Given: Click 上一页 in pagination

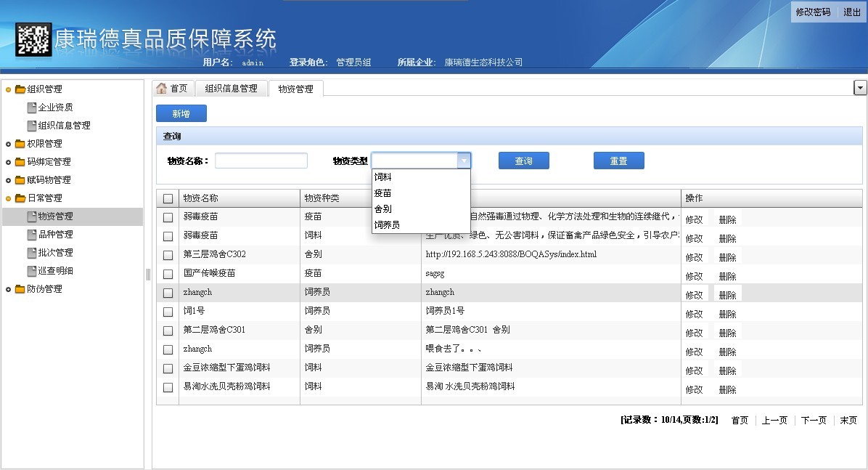Looking at the screenshot, I should pyautogui.click(x=774, y=421).
